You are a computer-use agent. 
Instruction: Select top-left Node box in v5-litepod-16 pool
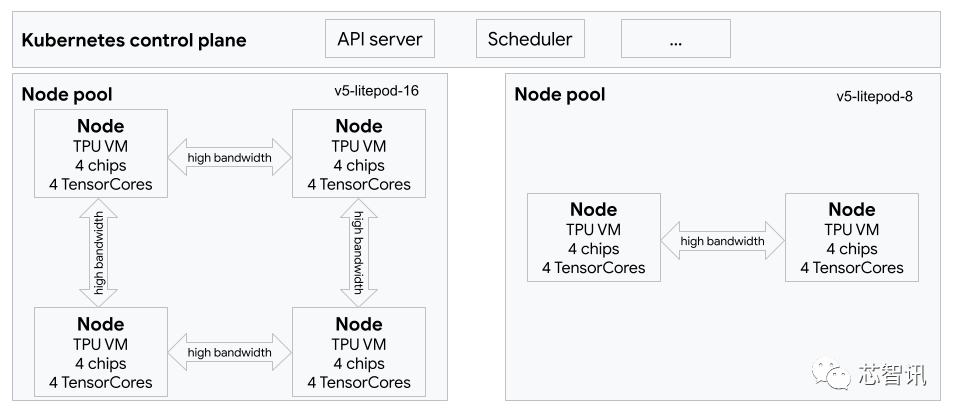(101, 154)
